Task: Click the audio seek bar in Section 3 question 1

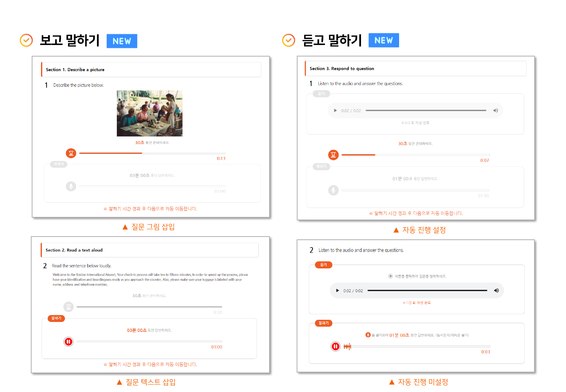Action: pyautogui.click(x=426, y=111)
